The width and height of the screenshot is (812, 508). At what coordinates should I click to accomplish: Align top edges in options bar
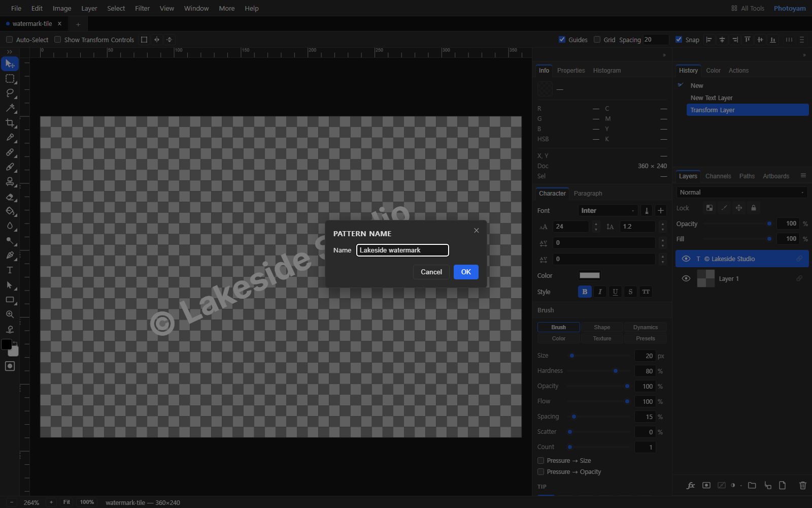pos(747,40)
